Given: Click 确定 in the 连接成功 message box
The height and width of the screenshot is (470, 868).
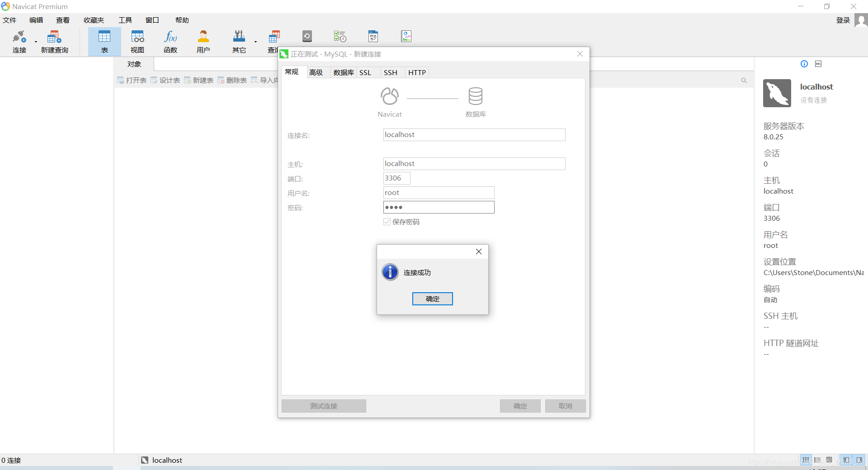Looking at the screenshot, I should pyautogui.click(x=432, y=299).
